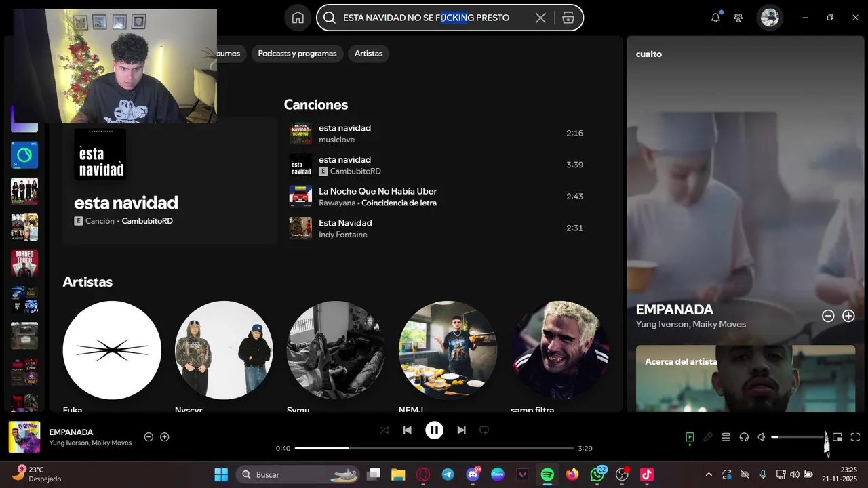Image resolution: width=868 pixels, height=488 pixels.
Task: Open Torneo Truco playlist in sidebar
Action: coord(24,264)
